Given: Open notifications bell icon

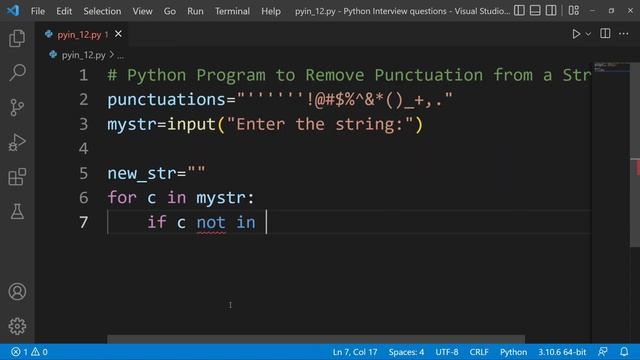Looking at the screenshot, I should [x=624, y=352].
